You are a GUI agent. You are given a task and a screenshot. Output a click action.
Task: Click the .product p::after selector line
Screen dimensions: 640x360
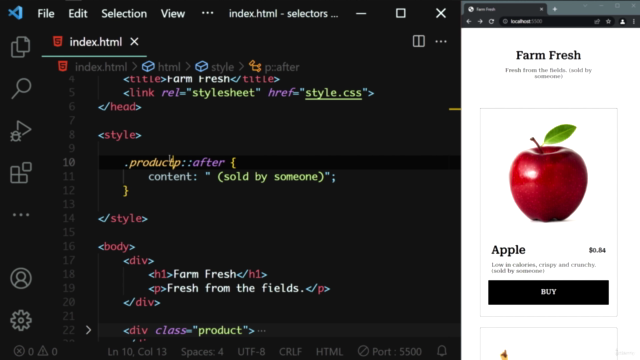(180, 162)
